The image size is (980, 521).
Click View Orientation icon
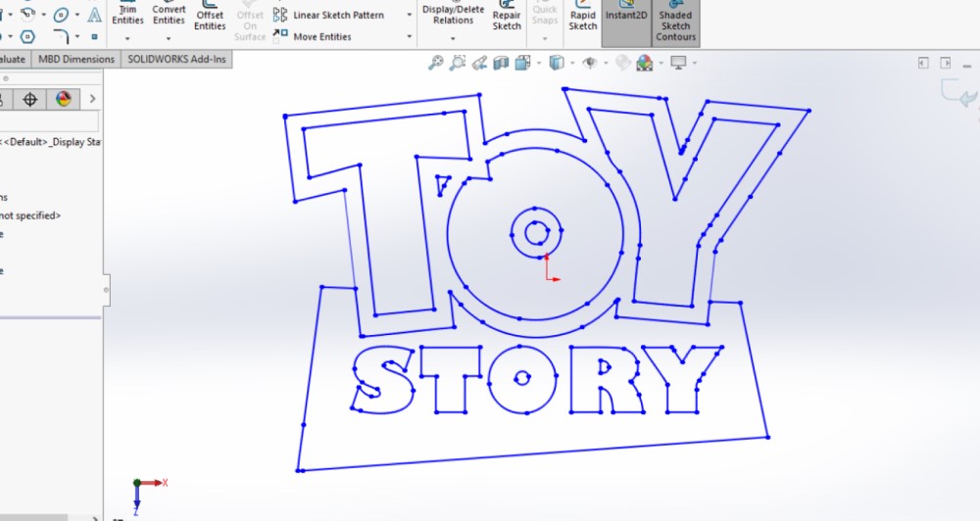[x=522, y=63]
